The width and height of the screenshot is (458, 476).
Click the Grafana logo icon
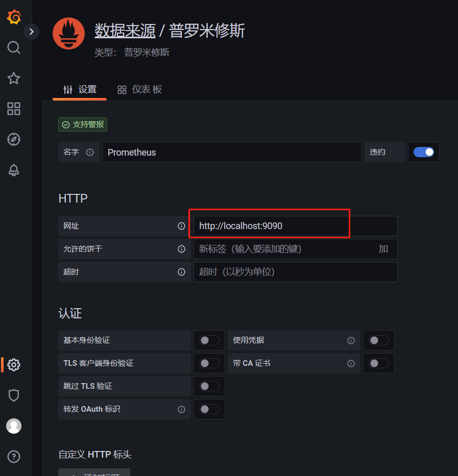point(14,17)
